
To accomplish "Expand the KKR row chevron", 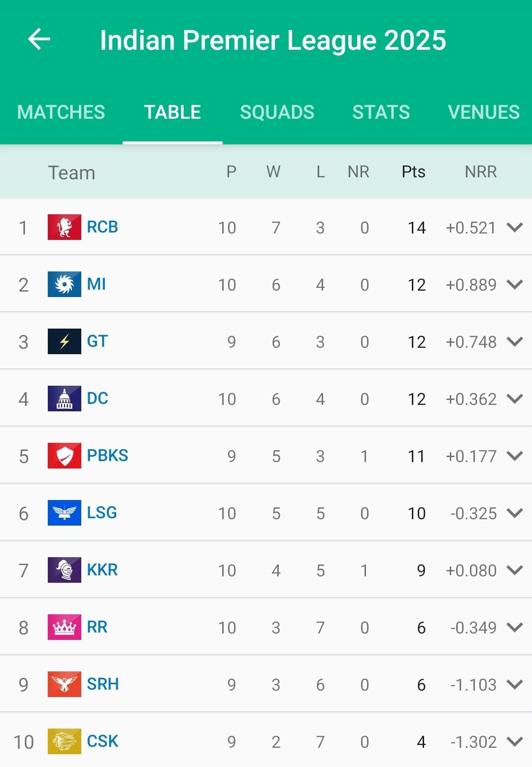I will tap(515, 570).
